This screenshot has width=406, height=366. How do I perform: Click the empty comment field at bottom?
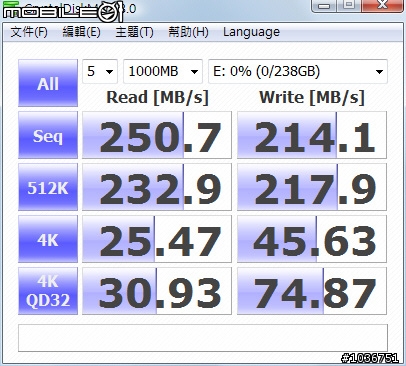click(x=203, y=338)
